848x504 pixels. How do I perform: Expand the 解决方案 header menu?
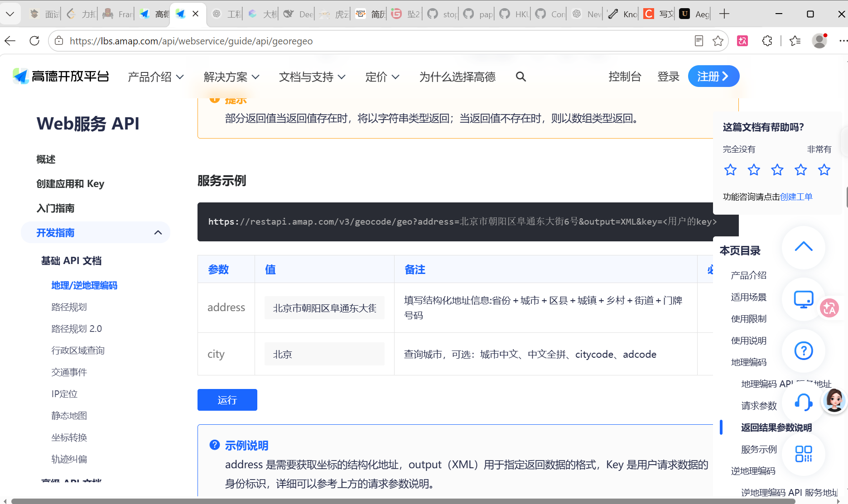click(231, 77)
